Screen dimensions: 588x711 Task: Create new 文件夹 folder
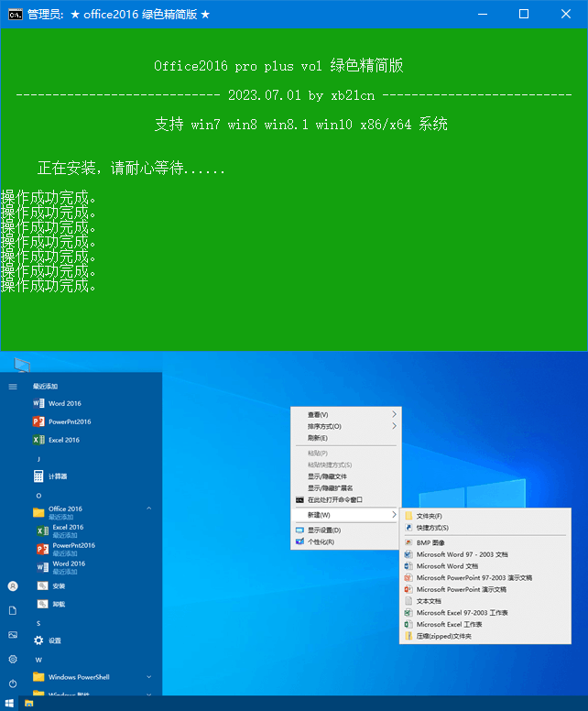tap(485, 516)
